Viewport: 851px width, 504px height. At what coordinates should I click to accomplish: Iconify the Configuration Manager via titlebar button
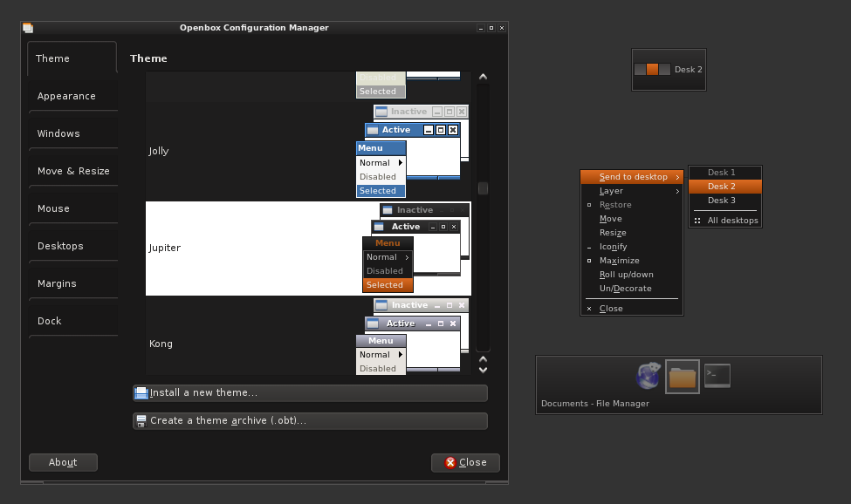point(481,28)
